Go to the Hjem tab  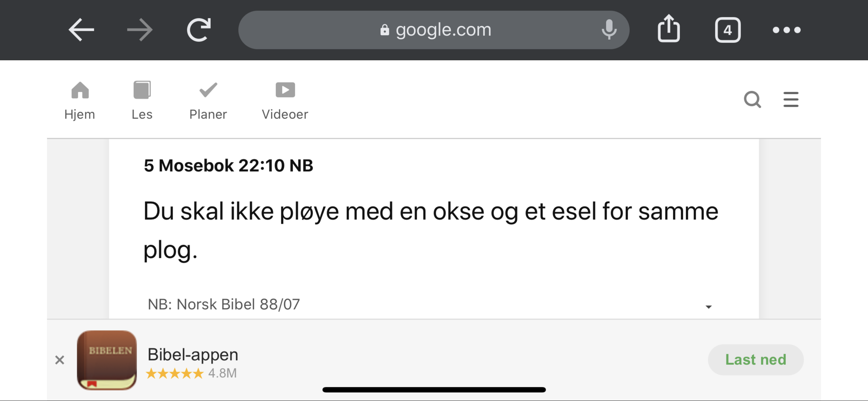80,101
